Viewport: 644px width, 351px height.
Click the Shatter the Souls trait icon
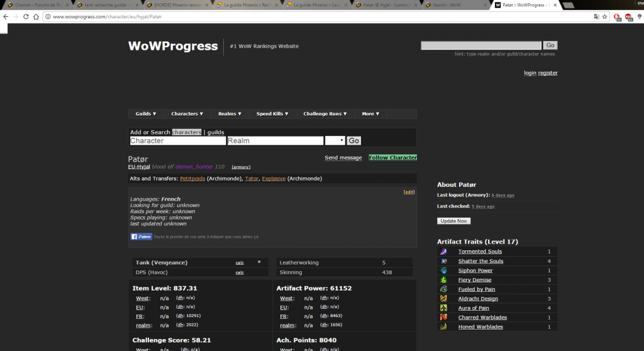tap(443, 261)
